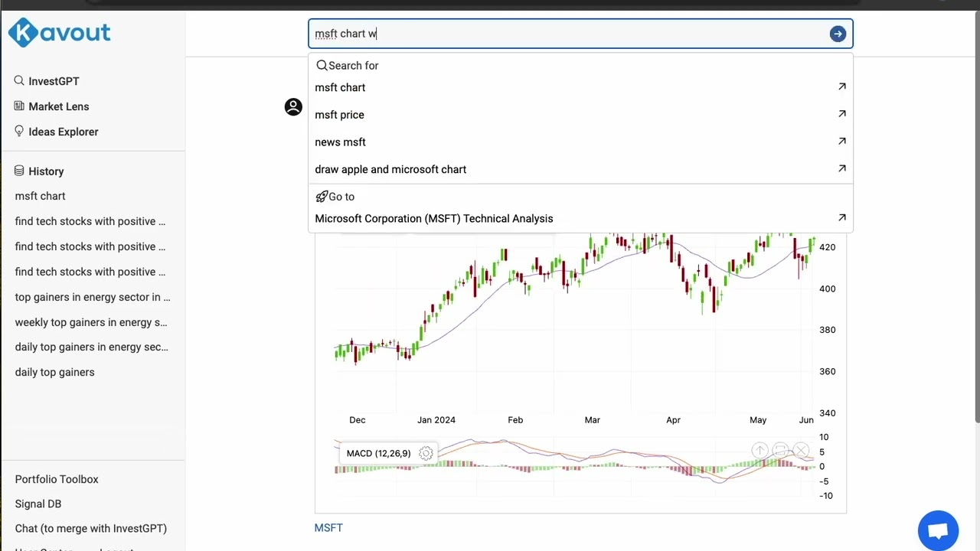980x551 pixels.
Task: Open "daily top gainers in energy sec..." history entry
Action: (x=92, y=347)
